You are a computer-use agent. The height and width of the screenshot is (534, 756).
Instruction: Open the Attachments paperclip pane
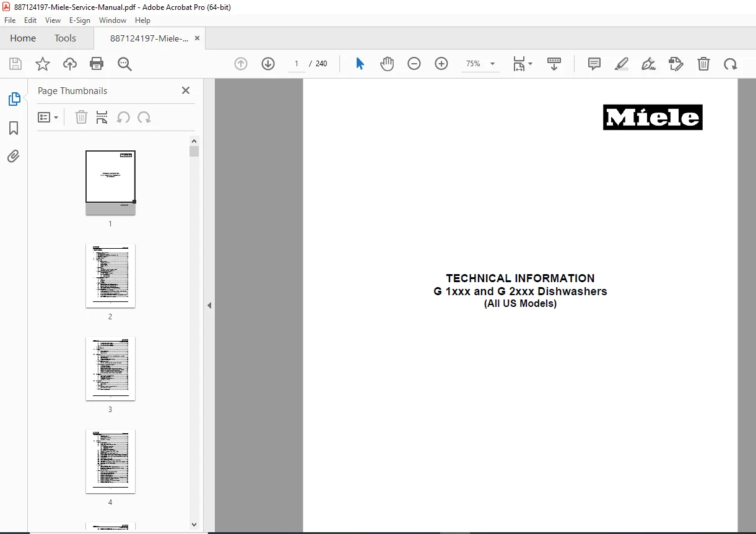pyautogui.click(x=14, y=156)
